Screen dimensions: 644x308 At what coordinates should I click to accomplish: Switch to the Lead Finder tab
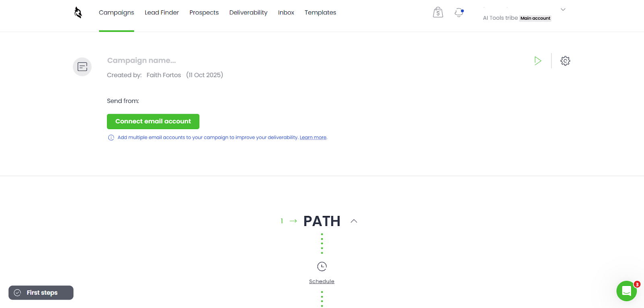click(162, 13)
